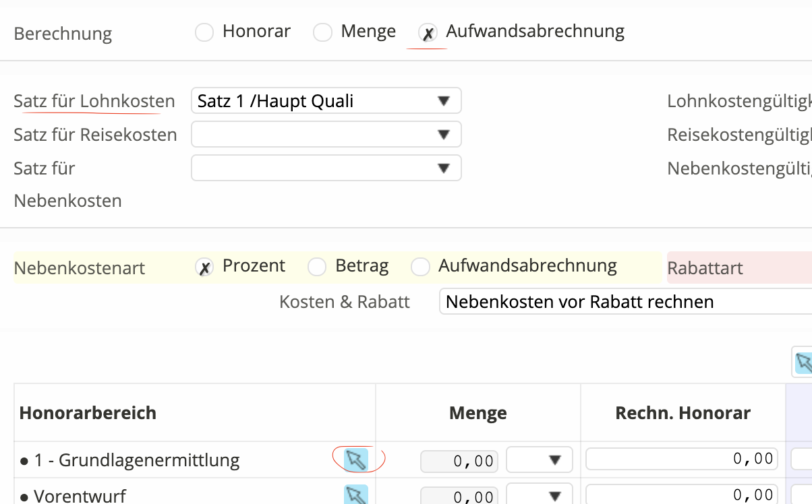
Task: Click the Rechn. Honorar field for Vorentwurf
Action: click(681, 496)
